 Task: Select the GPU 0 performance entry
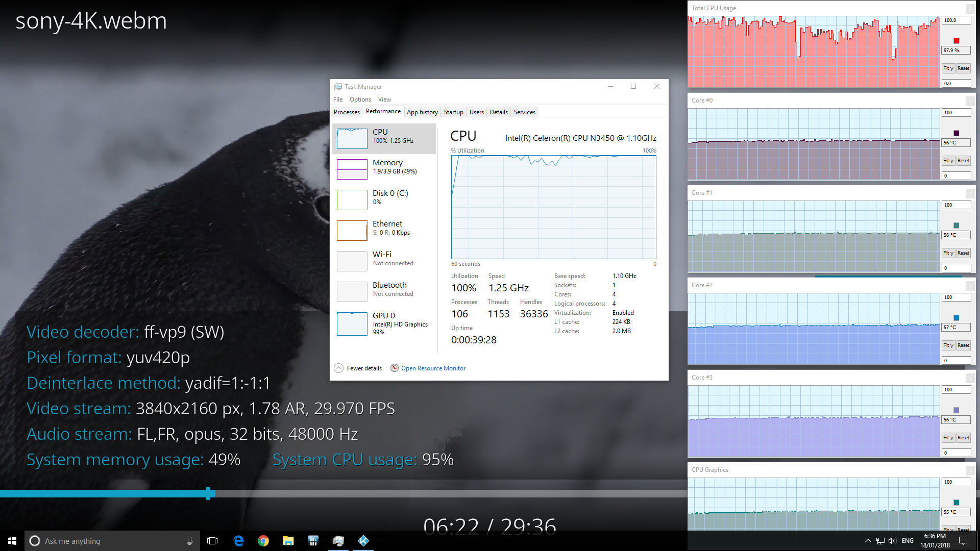click(x=384, y=323)
